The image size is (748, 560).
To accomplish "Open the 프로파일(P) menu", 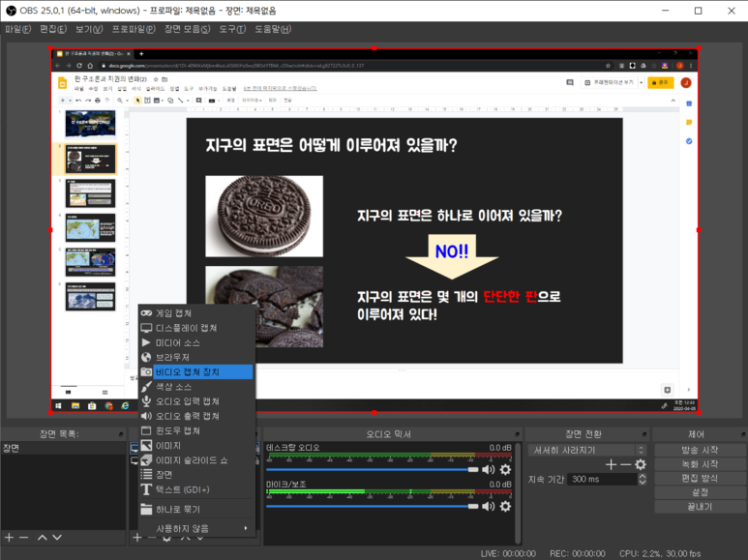I will (x=134, y=29).
